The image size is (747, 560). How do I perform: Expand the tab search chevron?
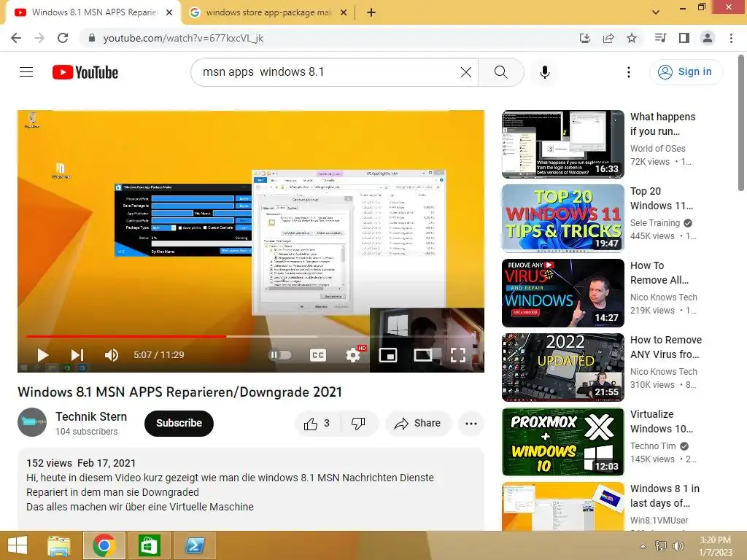click(x=656, y=12)
